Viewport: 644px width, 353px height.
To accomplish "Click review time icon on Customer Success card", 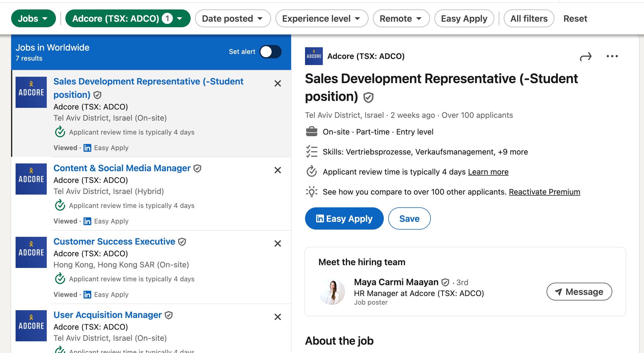I will [60, 279].
